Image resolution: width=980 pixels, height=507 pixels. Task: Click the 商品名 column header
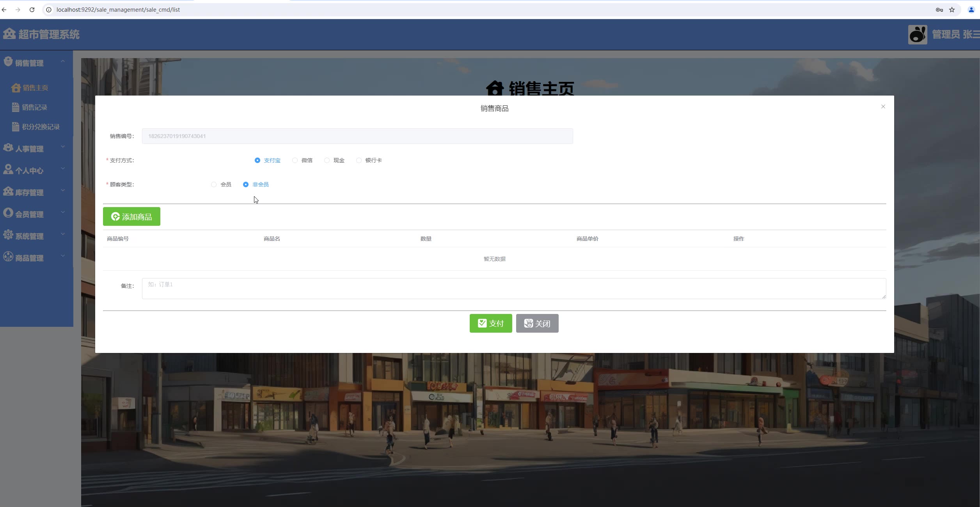point(272,239)
